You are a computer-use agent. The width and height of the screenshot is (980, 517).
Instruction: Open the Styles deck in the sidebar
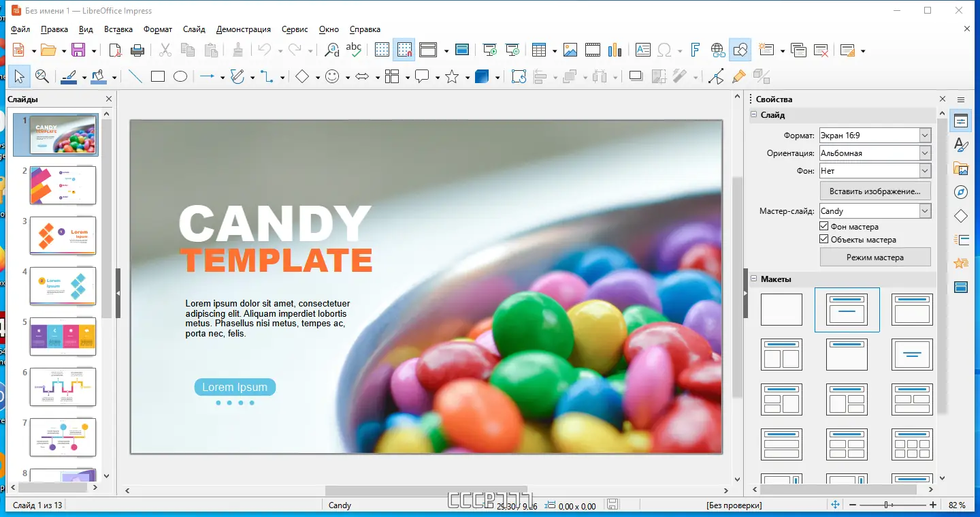point(961,144)
